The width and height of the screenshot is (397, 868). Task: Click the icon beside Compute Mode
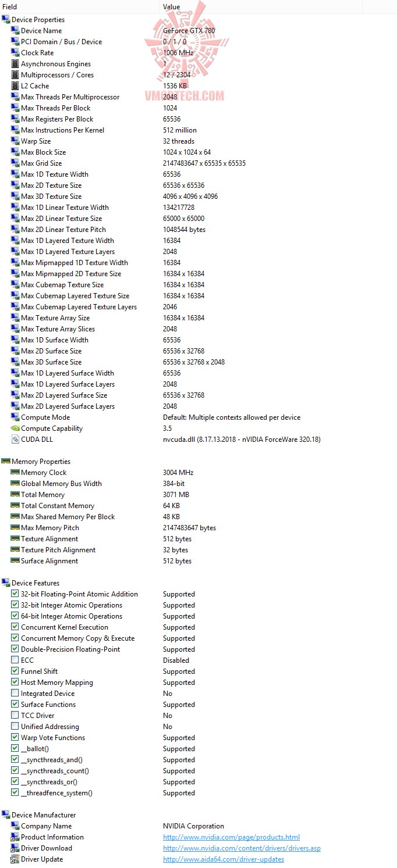click(15, 417)
